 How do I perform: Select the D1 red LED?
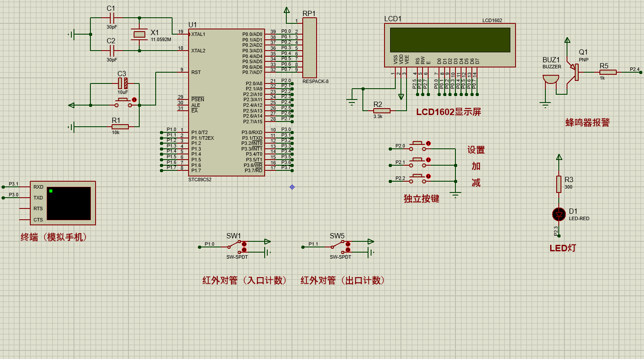coord(559,214)
